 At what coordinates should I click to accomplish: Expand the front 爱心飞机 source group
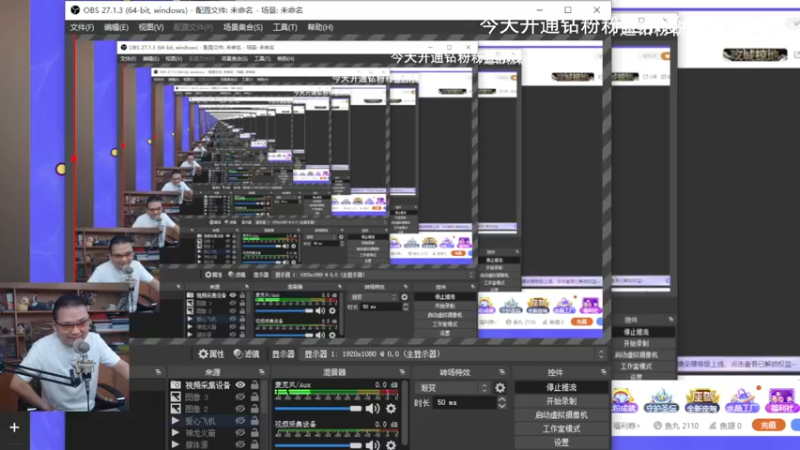point(175,421)
